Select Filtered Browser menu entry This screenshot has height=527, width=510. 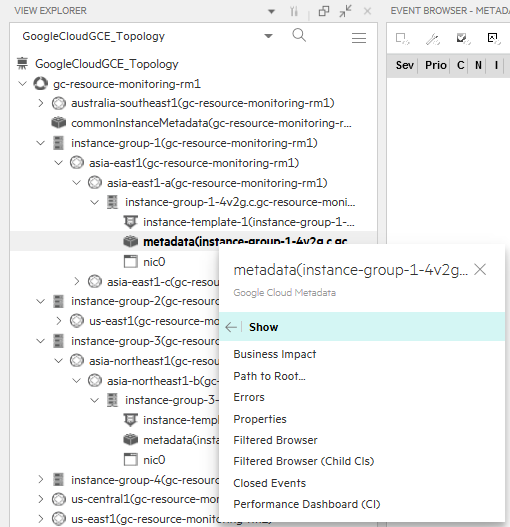click(x=275, y=440)
